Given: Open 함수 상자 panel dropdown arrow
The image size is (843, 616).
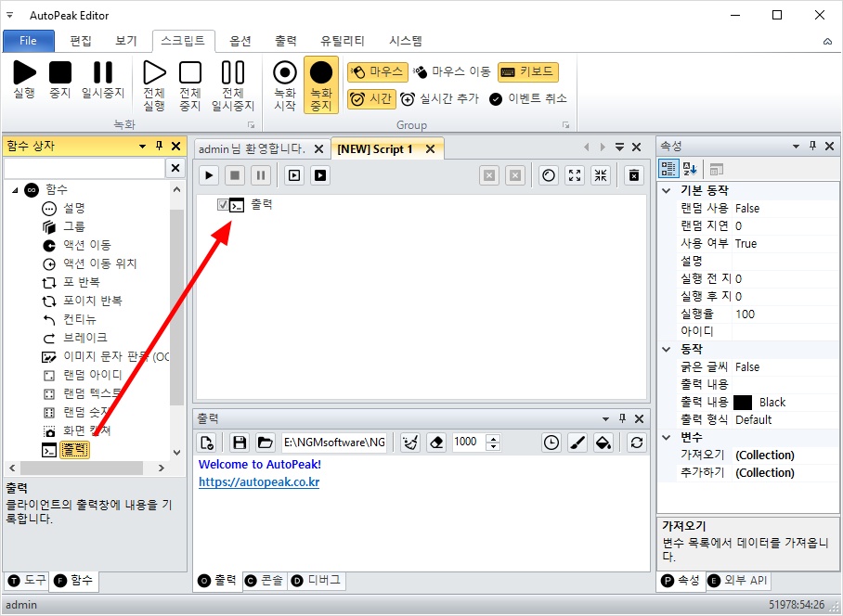Looking at the screenshot, I should [x=142, y=146].
